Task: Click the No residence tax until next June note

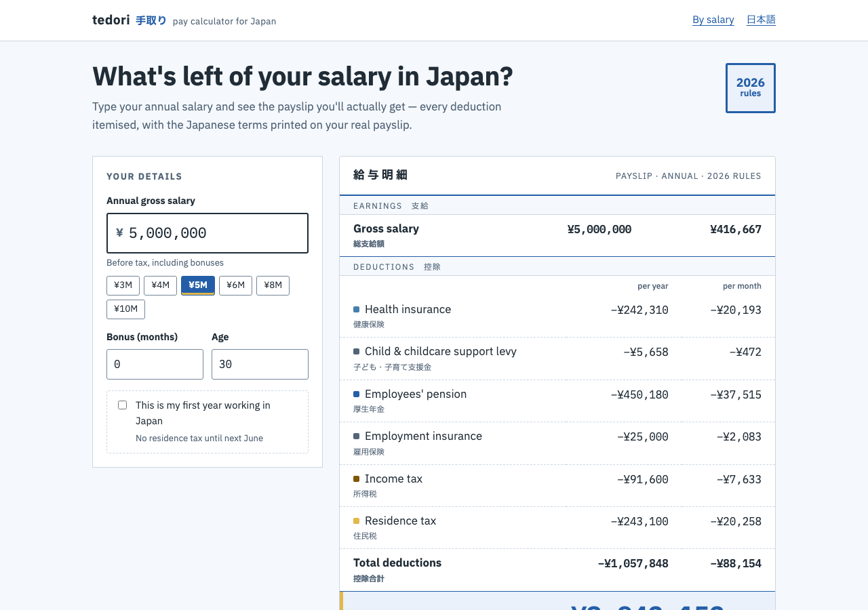Action: [199, 438]
